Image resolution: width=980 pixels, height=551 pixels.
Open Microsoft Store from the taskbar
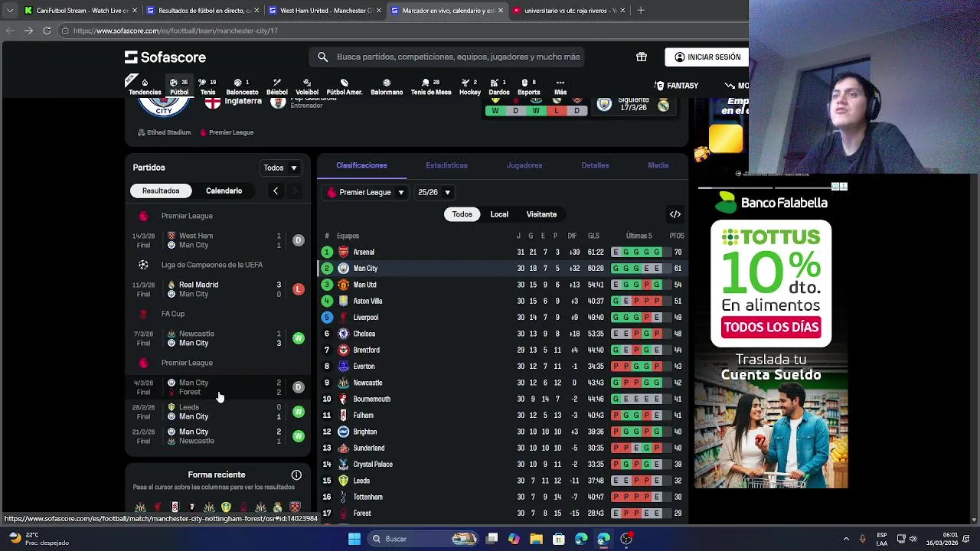point(559,539)
